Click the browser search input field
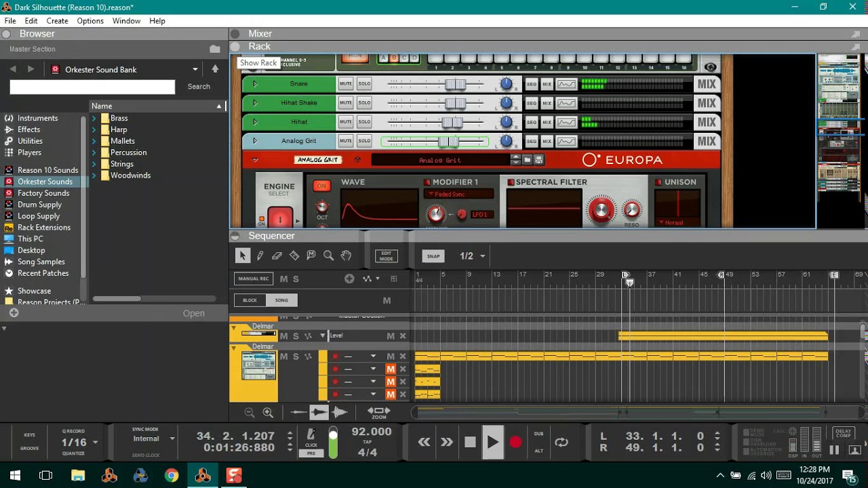The height and width of the screenshot is (488, 868). click(92, 87)
